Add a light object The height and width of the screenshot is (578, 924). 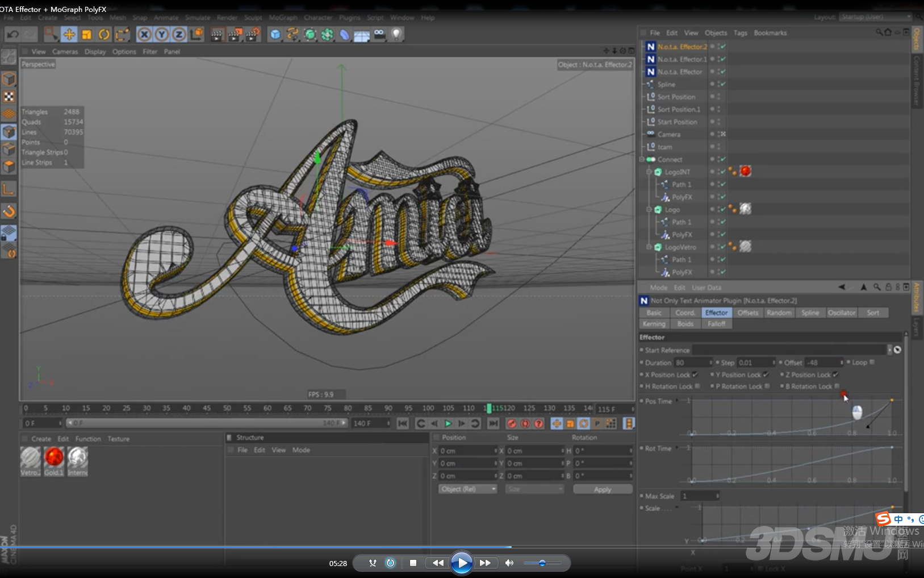396,35
